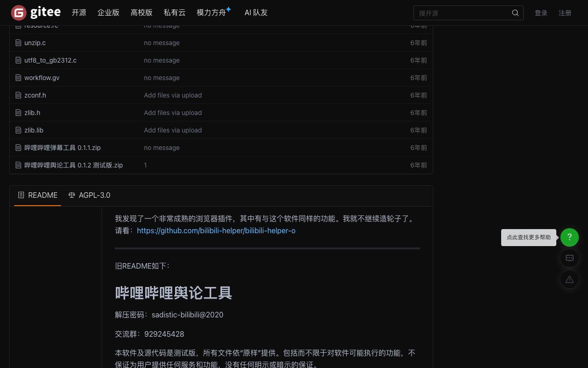This screenshot has height=368, width=588.
Task: Click the 登录 login link
Action: click(x=541, y=13)
